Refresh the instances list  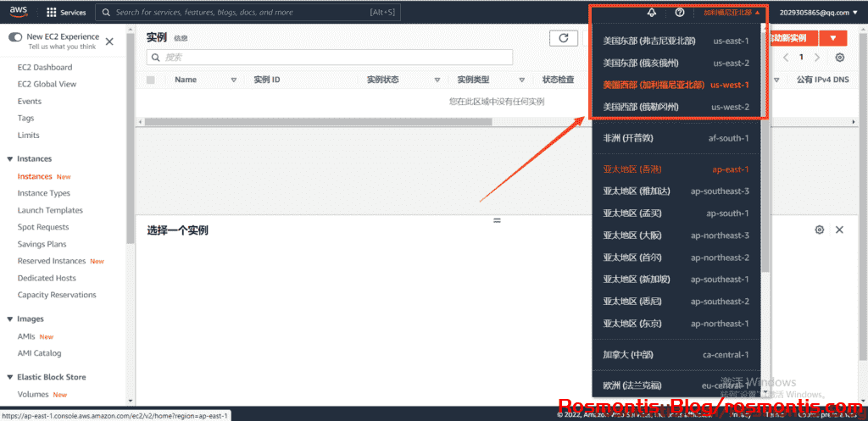(564, 37)
